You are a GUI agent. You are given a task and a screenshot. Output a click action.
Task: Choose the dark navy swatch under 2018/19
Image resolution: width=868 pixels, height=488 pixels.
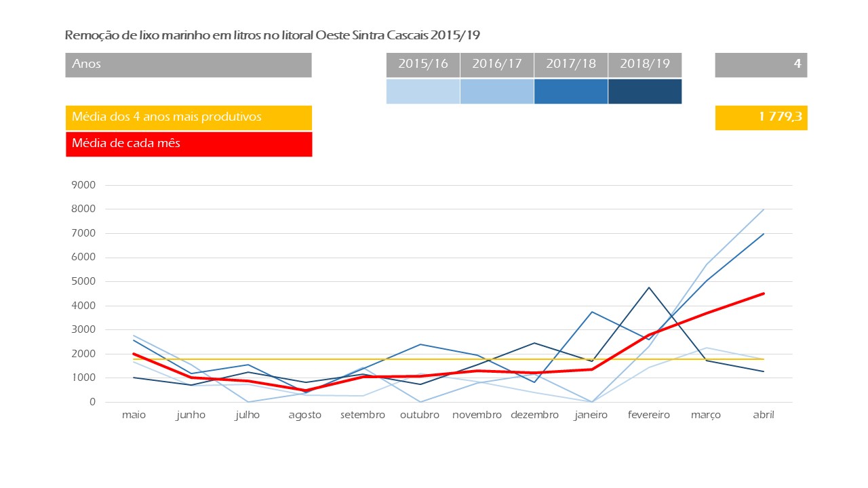pos(644,91)
